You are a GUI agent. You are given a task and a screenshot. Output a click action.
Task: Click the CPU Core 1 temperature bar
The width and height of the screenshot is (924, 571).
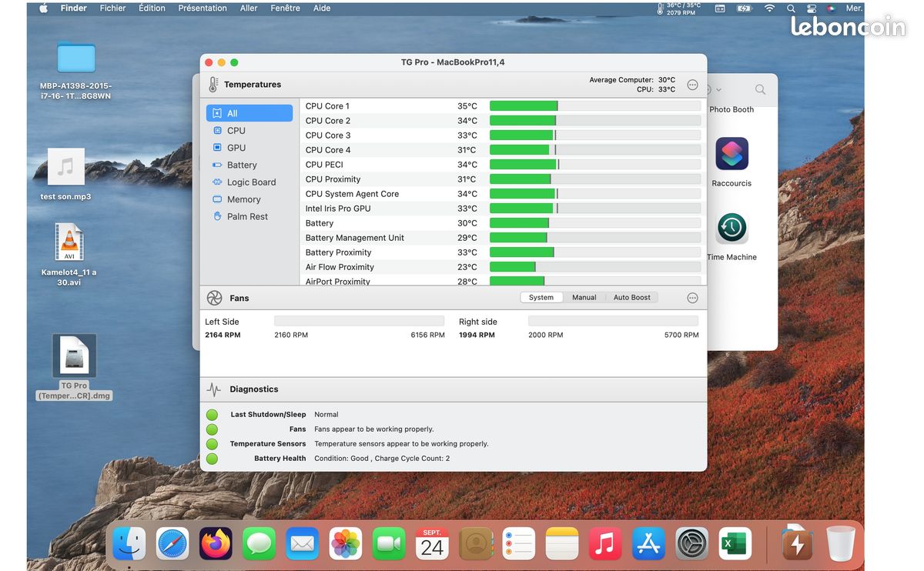(x=595, y=106)
